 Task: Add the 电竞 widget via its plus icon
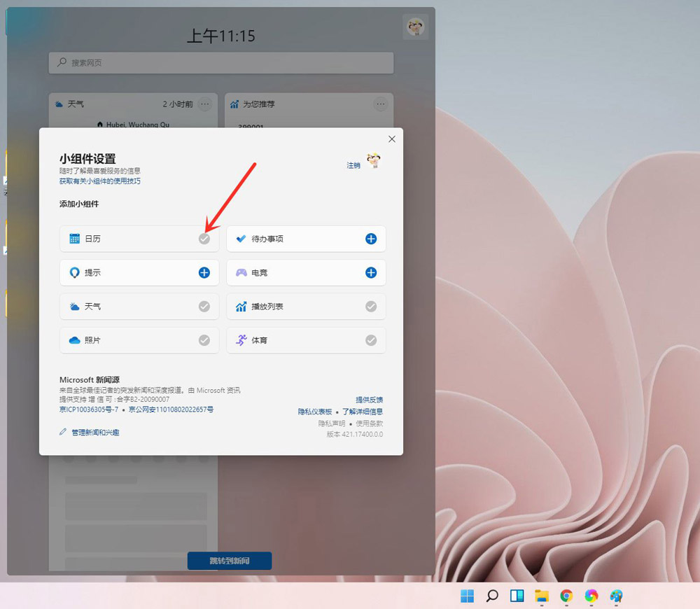coord(372,272)
